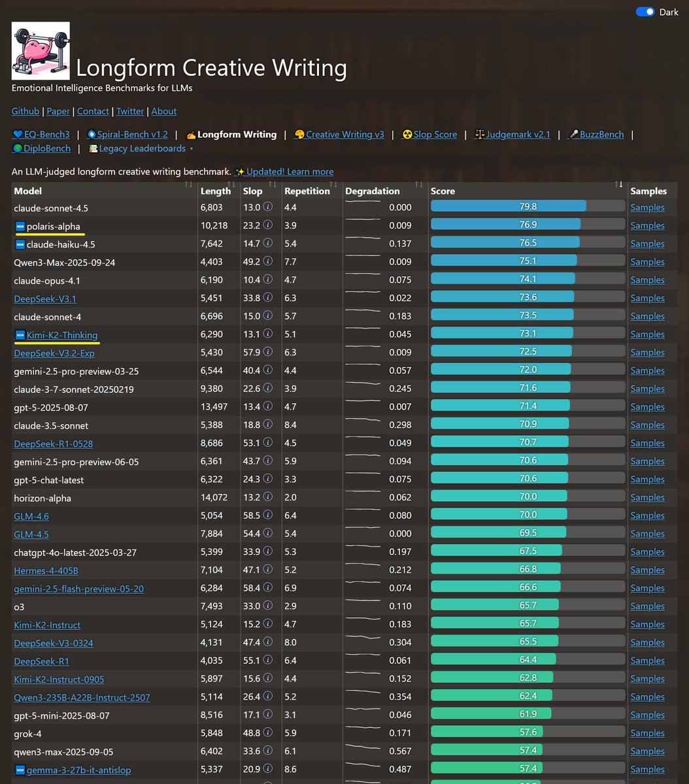Image resolution: width=689 pixels, height=784 pixels.
Task: Open the gemini-2.5-flash-preview-05-20 model link
Action: (78, 589)
